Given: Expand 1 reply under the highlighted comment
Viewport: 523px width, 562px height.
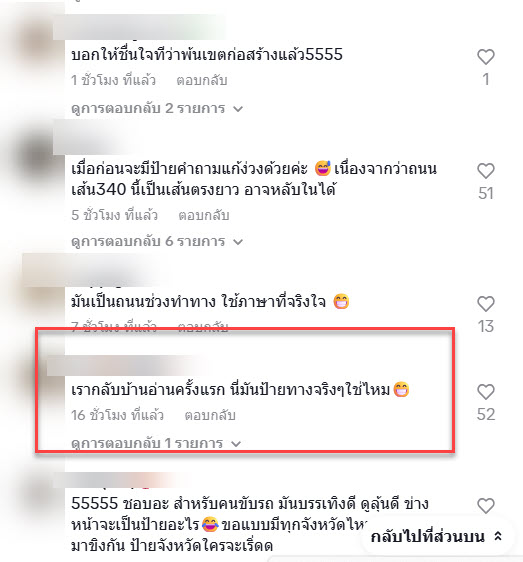Looking at the screenshot, I should coord(156,443).
